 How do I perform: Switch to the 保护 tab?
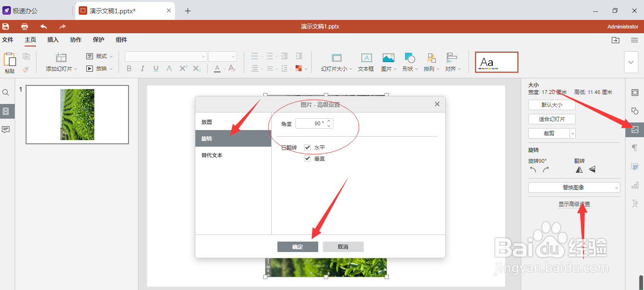99,40
